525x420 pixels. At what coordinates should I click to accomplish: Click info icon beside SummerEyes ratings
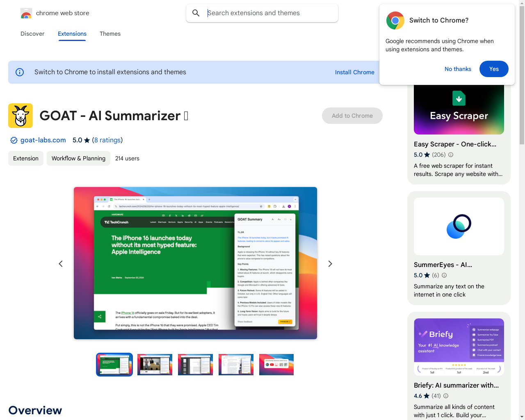point(444,275)
